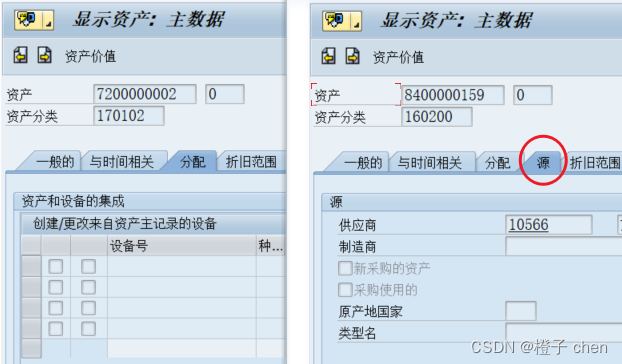This screenshot has height=364, width=622.
Task: Select fourth equipment row via row selector
Action: point(31,329)
